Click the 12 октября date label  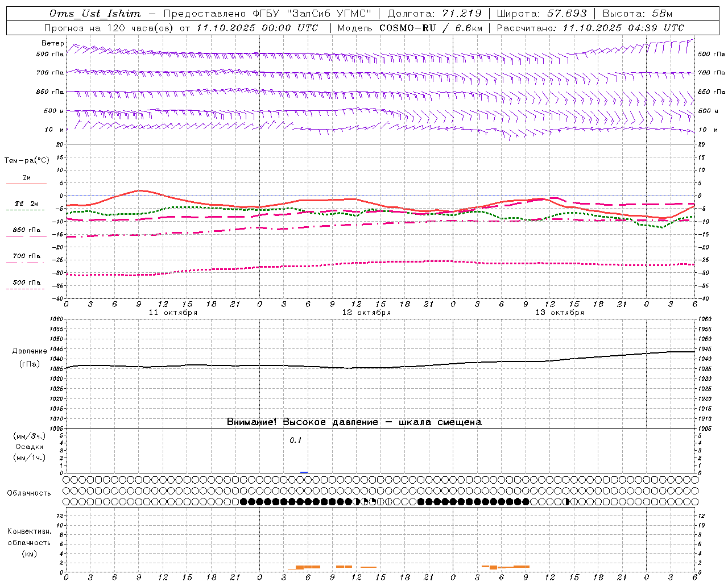pos(366,313)
